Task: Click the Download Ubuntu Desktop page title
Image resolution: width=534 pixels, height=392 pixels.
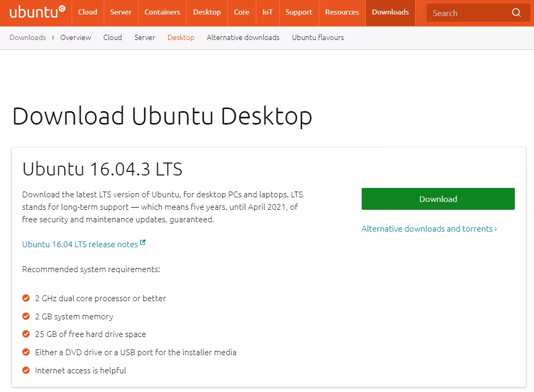Action: [162, 116]
